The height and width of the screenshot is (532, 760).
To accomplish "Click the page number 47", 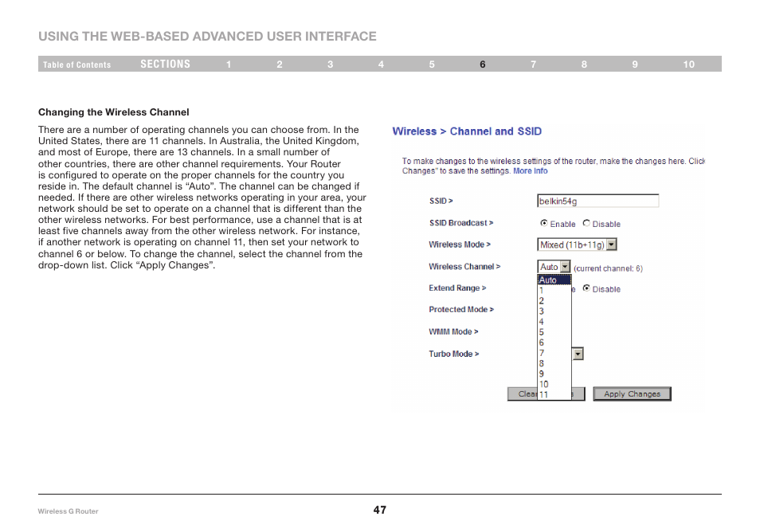I will coord(379,510).
